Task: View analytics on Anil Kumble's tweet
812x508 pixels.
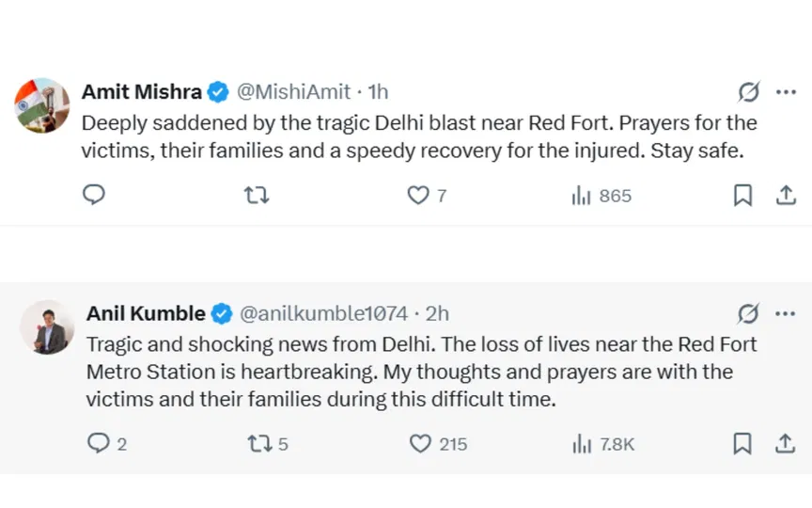Action: (583, 443)
